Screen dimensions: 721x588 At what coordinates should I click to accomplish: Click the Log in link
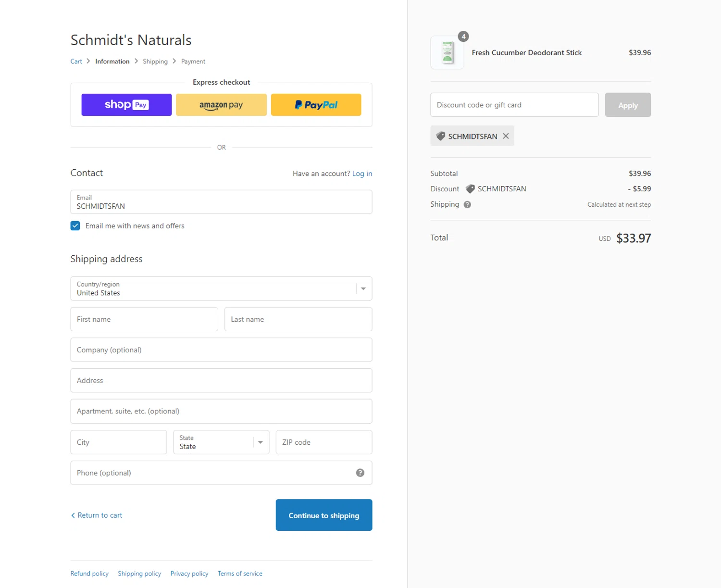coord(362,174)
